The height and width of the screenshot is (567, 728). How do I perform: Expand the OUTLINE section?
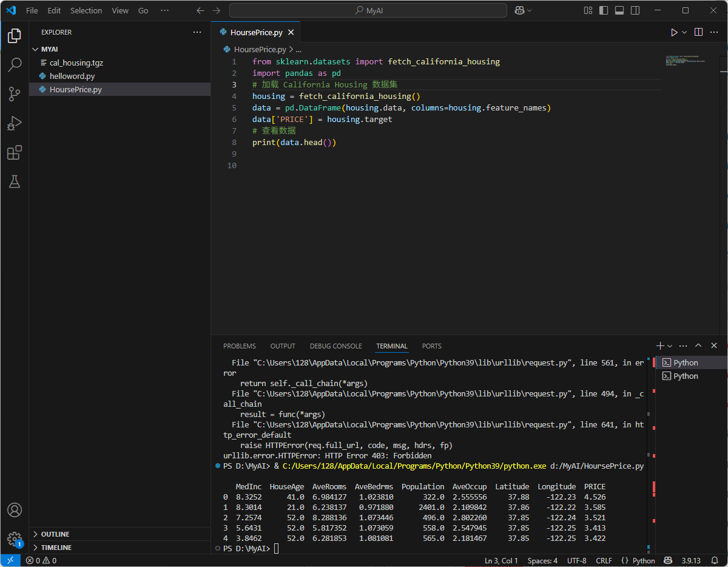55,534
